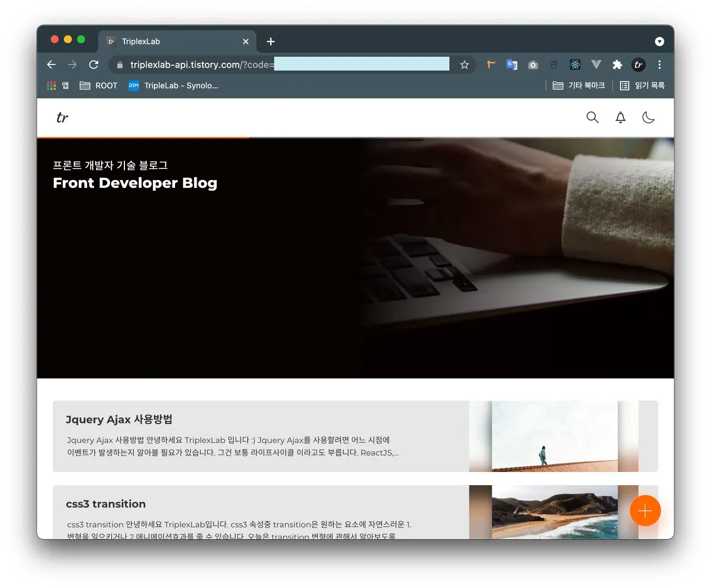Open the tab search dropdown arrow
This screenshot has width=711, height=588.
659,41
